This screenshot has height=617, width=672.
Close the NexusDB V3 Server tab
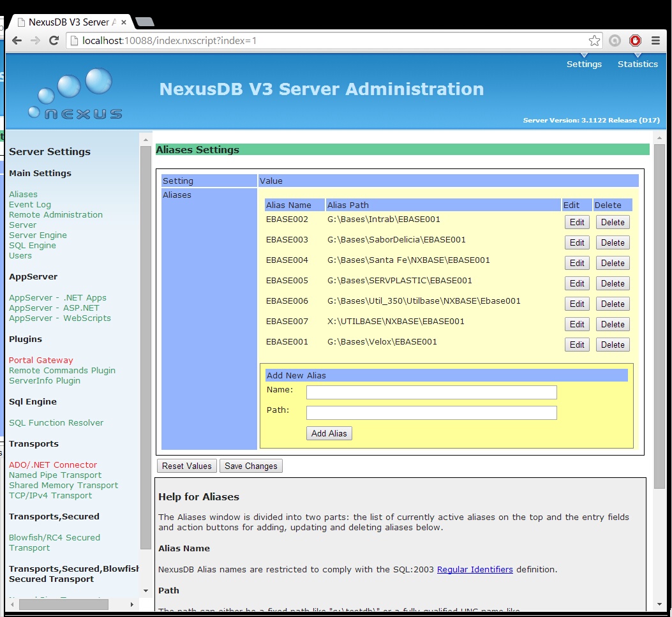(123, 22)
